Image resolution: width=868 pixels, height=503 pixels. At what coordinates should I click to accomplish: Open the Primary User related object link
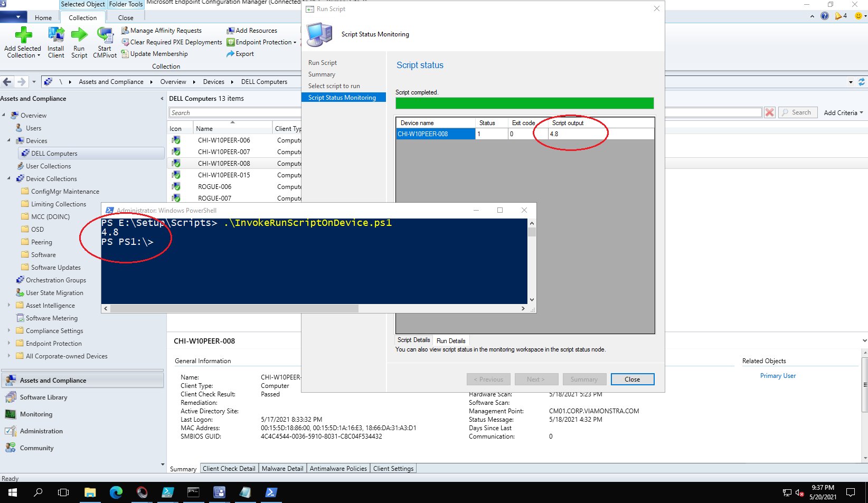(x=778, y=375)
